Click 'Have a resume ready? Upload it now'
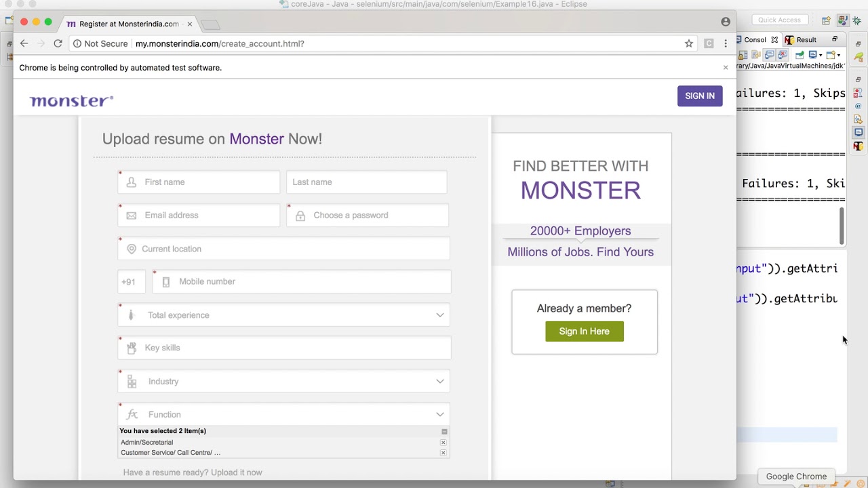This screenshot has width=868, height=488. [x=193, y=472]
